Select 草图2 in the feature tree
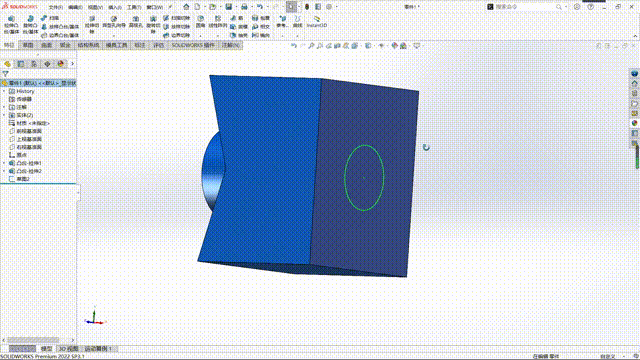 click(x=23, y=179)
